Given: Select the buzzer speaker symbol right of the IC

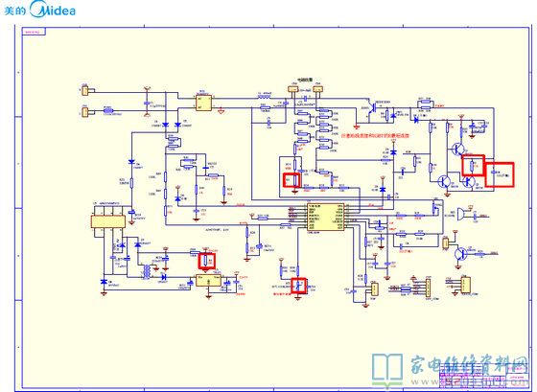Looking at the screenshot, I should (x=461, y=214).
